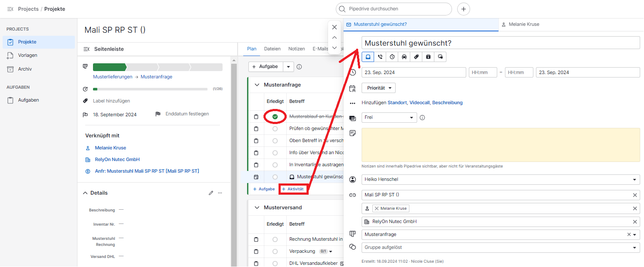Mark 'In Inventarliste austragen' task as done

pos(275,165)
